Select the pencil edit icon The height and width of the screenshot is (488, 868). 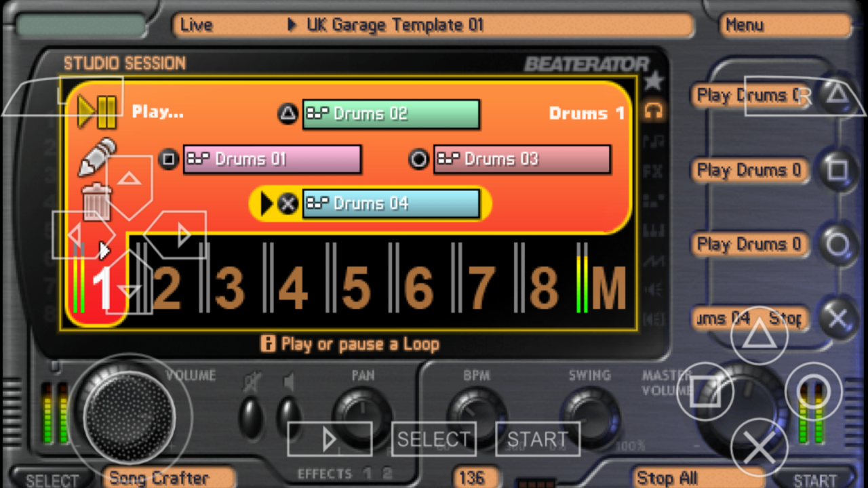point(97,157)
